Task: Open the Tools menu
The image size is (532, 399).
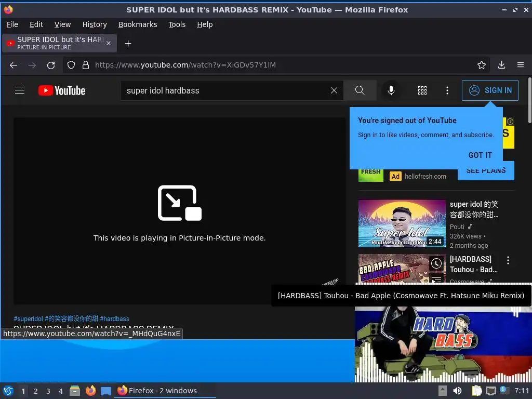Action: [x=177, y=24]
